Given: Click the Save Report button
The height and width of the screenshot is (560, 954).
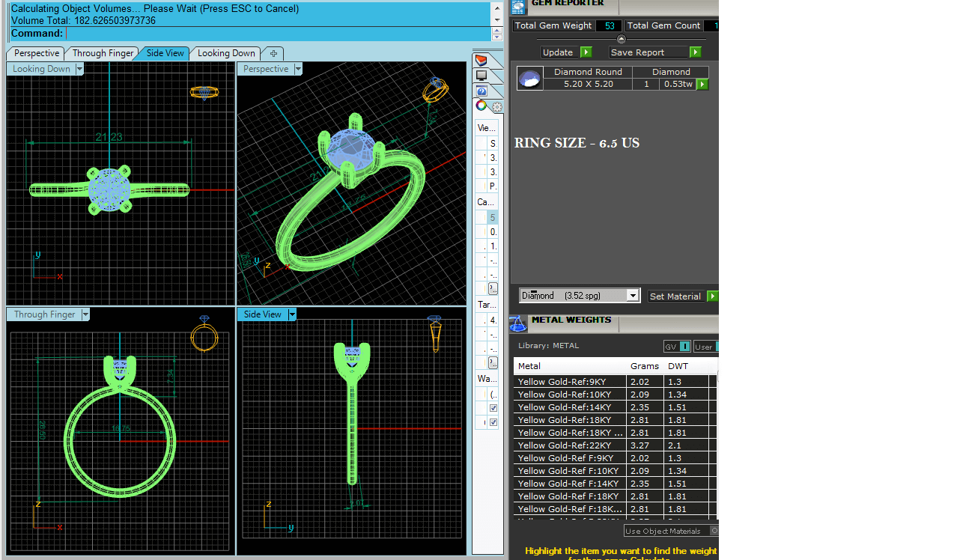Looking at the screenshot, I should [648, 52].
